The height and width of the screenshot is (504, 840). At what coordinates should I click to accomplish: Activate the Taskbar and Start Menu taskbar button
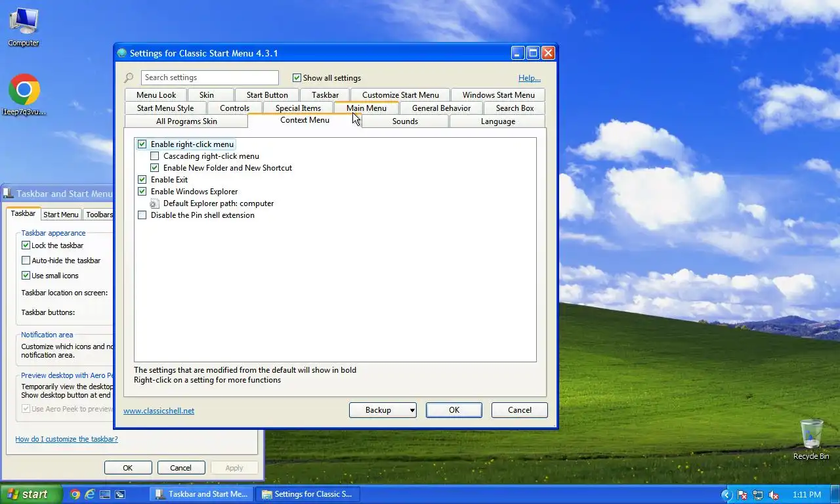pos(202,494)
